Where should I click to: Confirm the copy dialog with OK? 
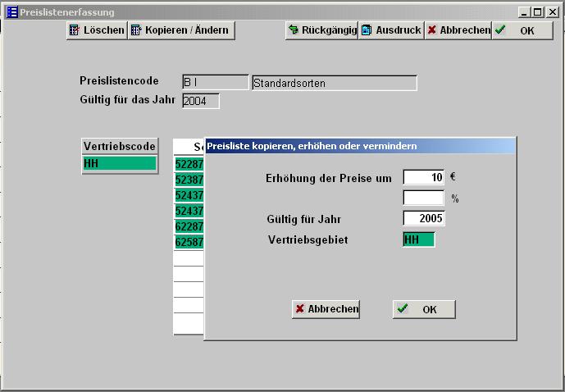[x=423, y=309]
